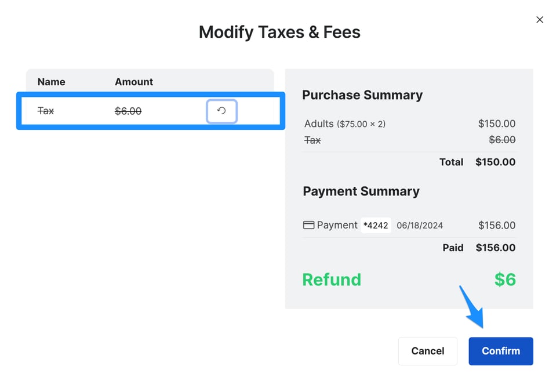This screenshot has height=392, width=560.
Task: Click the Purchase Summary heading
Action: 362,95
